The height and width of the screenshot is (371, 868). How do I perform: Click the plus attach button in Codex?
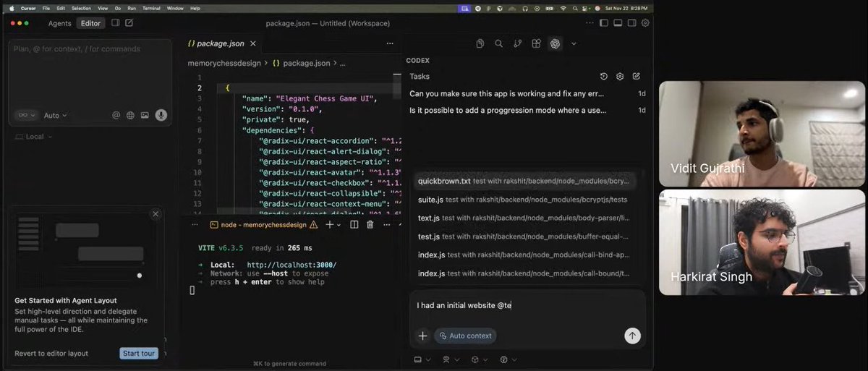coord(423,336)
